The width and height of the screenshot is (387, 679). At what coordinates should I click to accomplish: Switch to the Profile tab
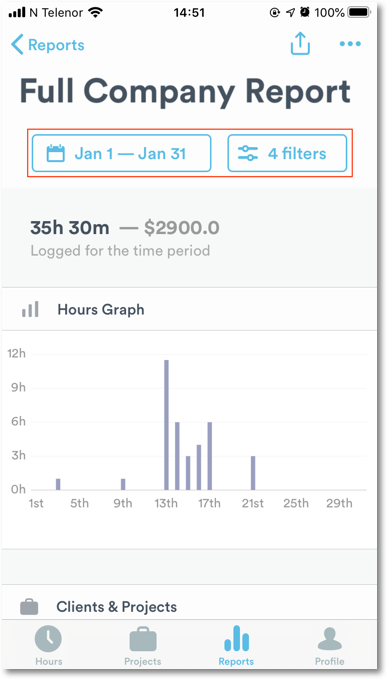tap(329, 645)
